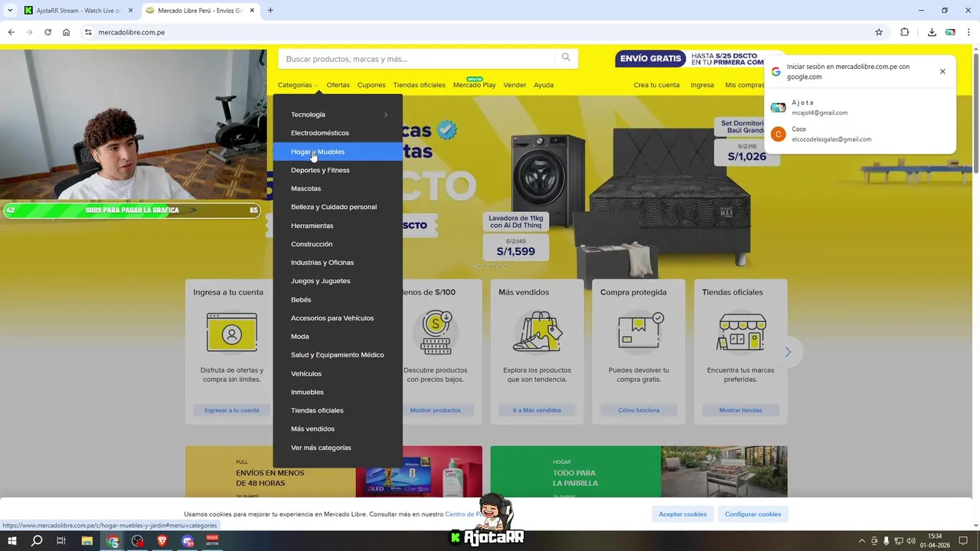The width and height of the screenshot is (980, 551).
Task: Open browser home page icon
Action: [x=67, y=32]
